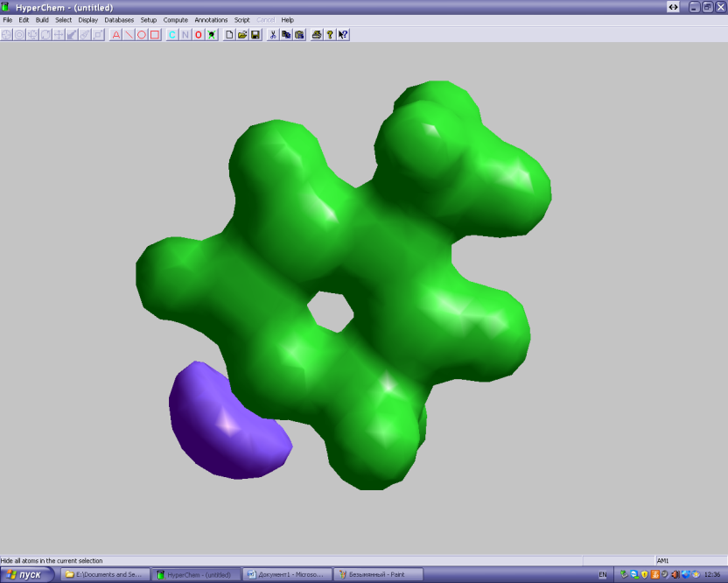
Task: Open the Display menu
Action: 88,19
